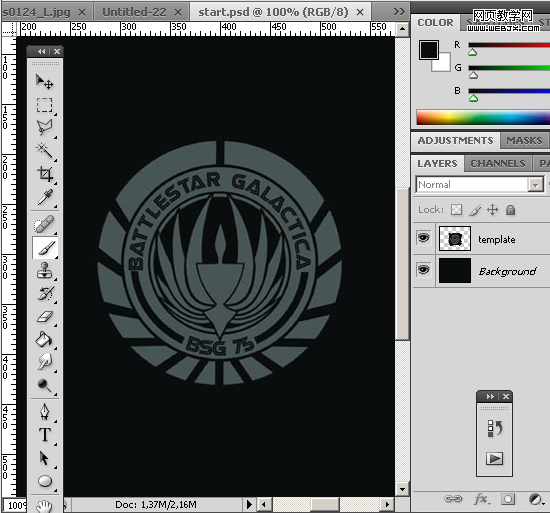The image size is (550, 513).
Task: Click the green channel slider handle
Action: pos(474,75)
